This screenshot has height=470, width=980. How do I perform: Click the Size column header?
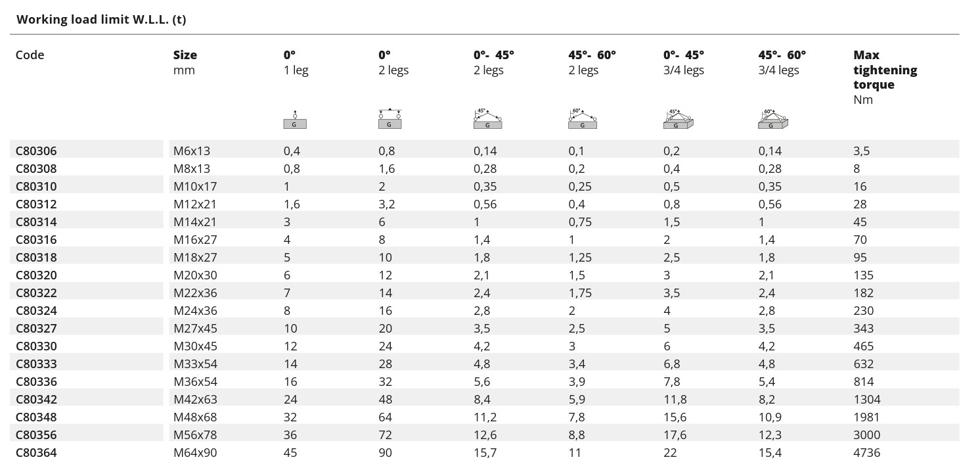[185, 55]
